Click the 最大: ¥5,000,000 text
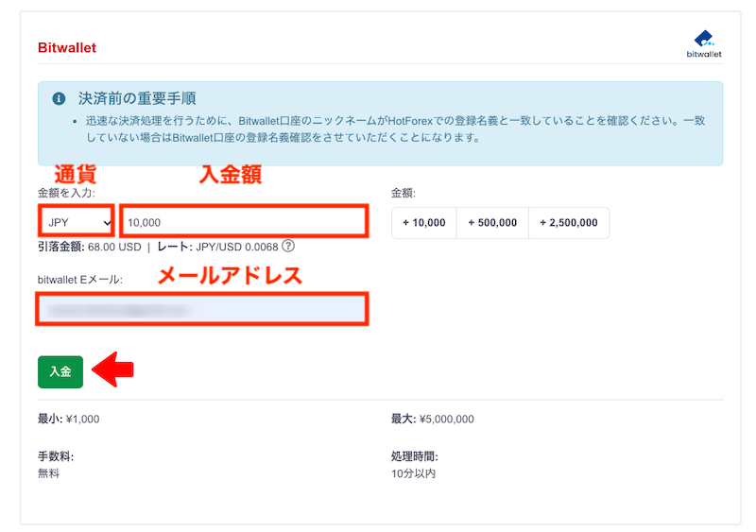The height and width of the screenshot is (532, 756). [433, 419]
